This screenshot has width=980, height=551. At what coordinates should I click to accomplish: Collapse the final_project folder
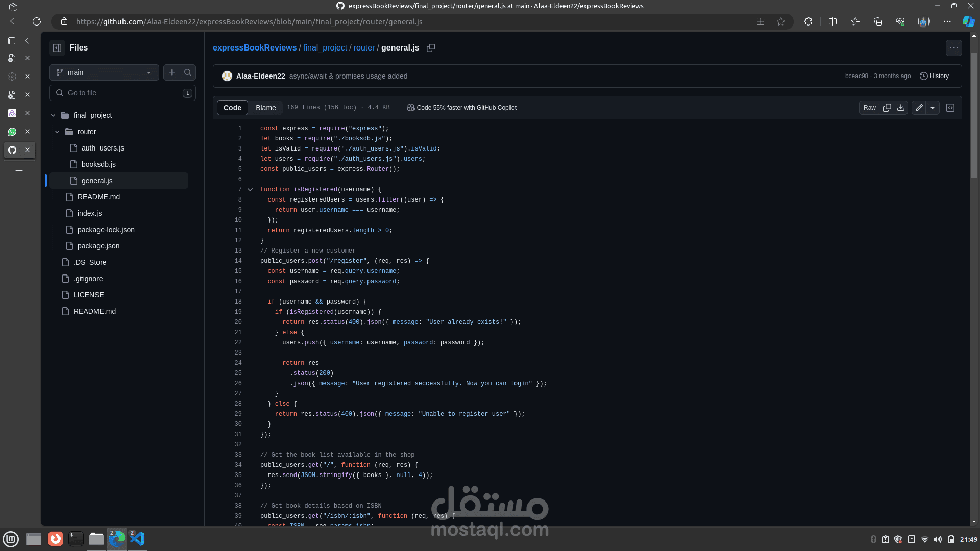click(53, 115)
